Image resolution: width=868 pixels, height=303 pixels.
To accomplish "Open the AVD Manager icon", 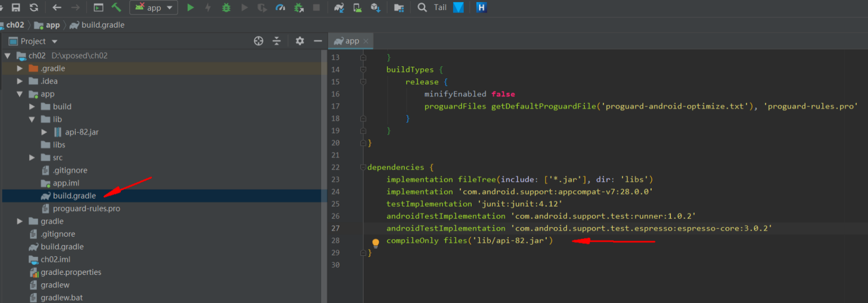I will click(x=357, y=8).
